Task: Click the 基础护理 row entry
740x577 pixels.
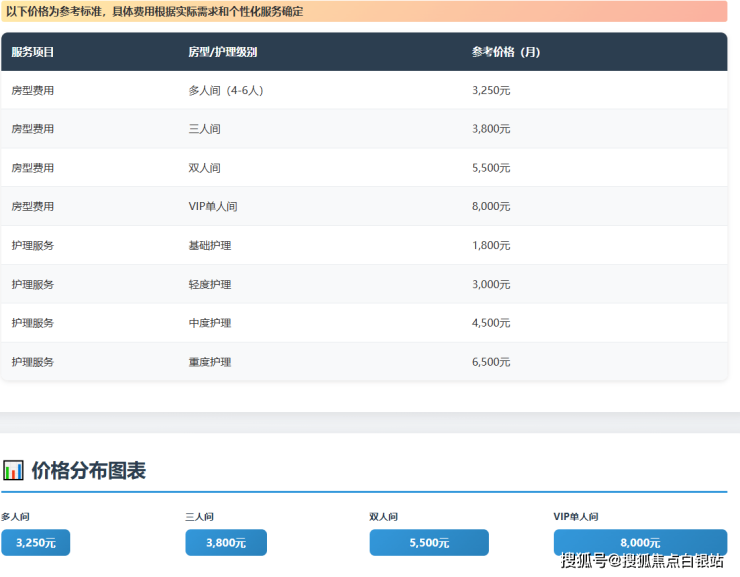Action: click(209, 246)
